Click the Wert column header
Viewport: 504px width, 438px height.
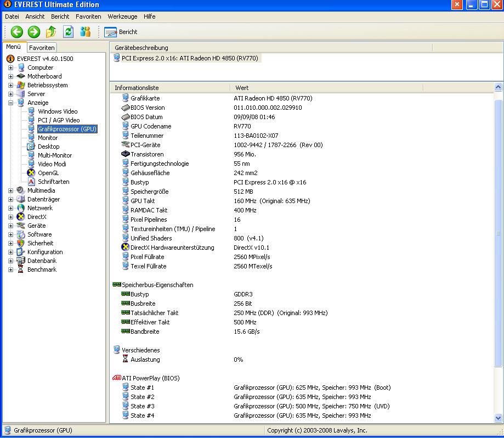[327, 87]
